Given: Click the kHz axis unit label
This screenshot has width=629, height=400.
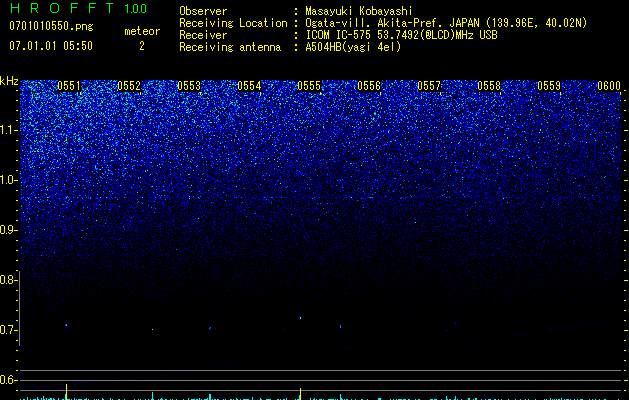Looking at the screenshot, I should pos(9,81).
